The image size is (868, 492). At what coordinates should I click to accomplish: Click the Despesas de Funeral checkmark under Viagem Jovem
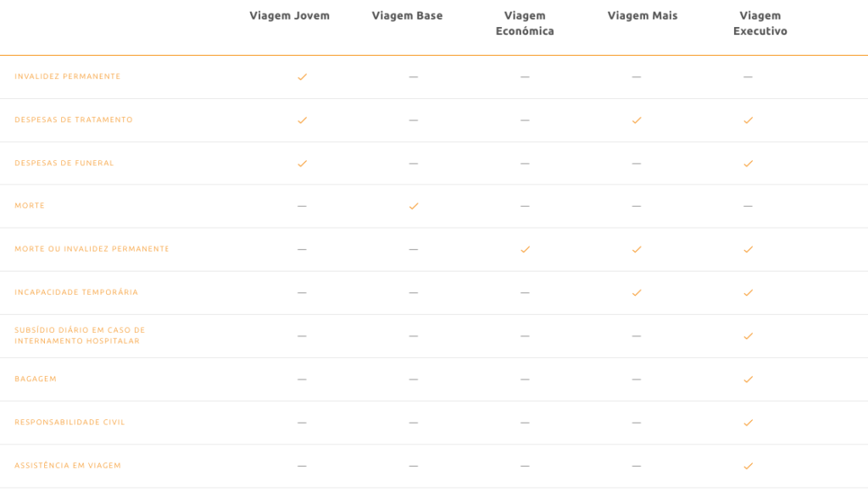coord(302,163)
